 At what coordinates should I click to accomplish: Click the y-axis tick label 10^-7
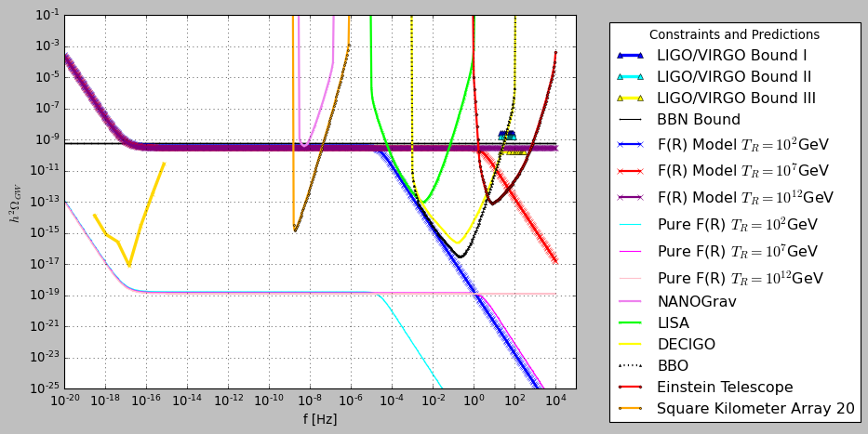[x=48, y=109]
